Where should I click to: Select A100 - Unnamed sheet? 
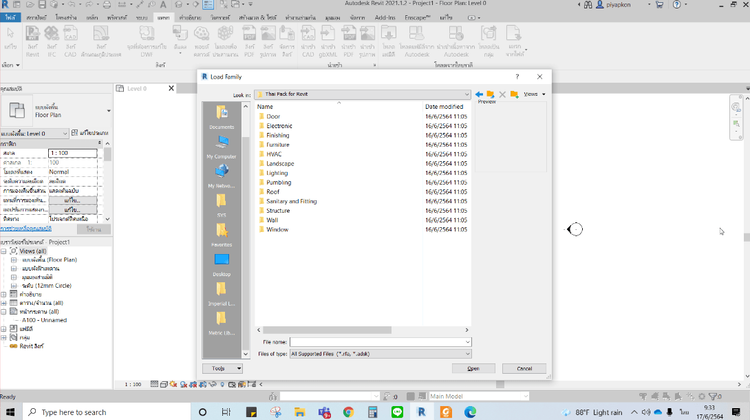click(44, 320)
